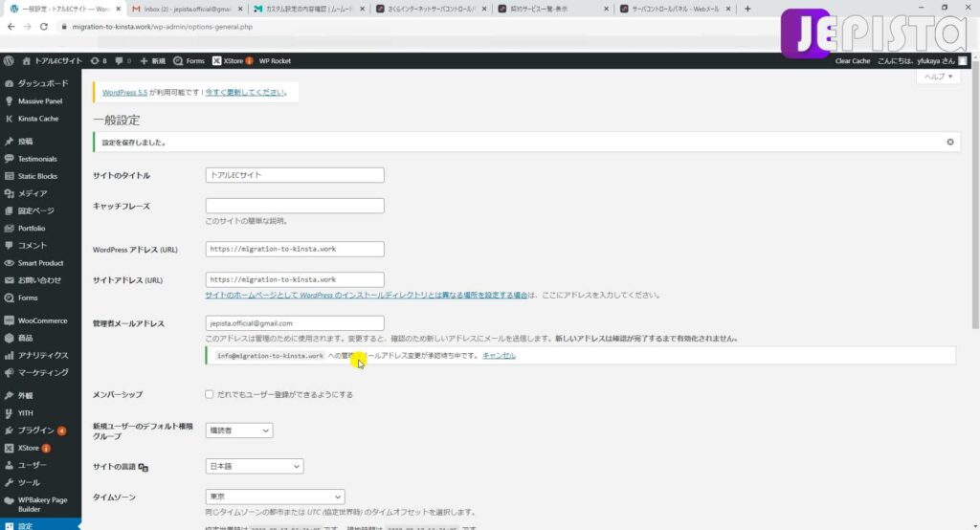Click the WordPress logo in admin bar
Viewport: 980px width, 530px height.
tap(9, 60)
